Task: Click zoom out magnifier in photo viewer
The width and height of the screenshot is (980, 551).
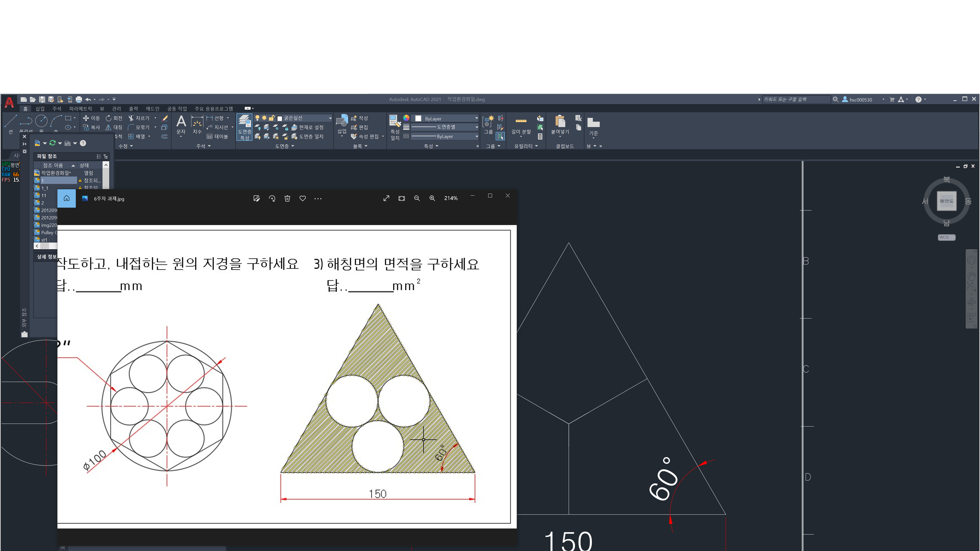Action: pos(417,198)
